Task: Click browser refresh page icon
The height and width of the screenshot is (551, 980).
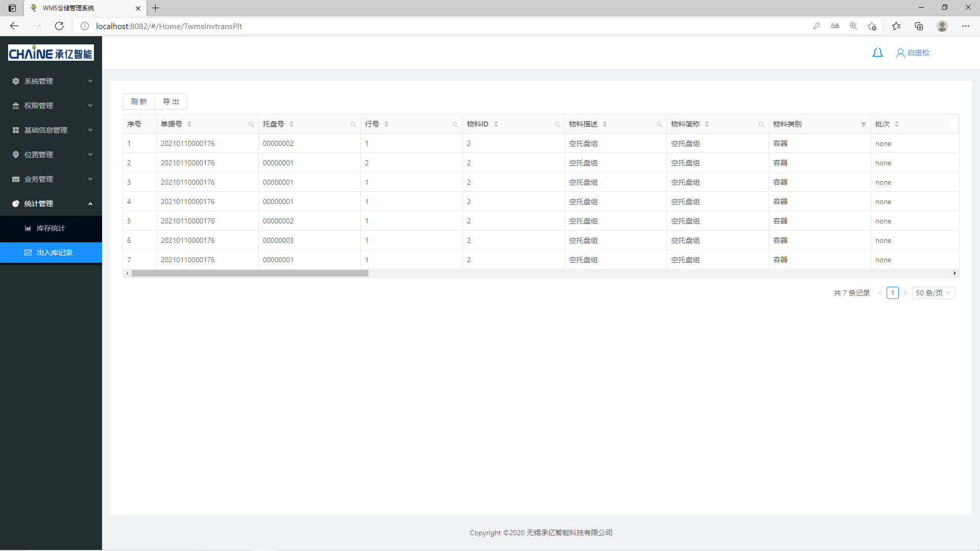Action: pos(59,26)
